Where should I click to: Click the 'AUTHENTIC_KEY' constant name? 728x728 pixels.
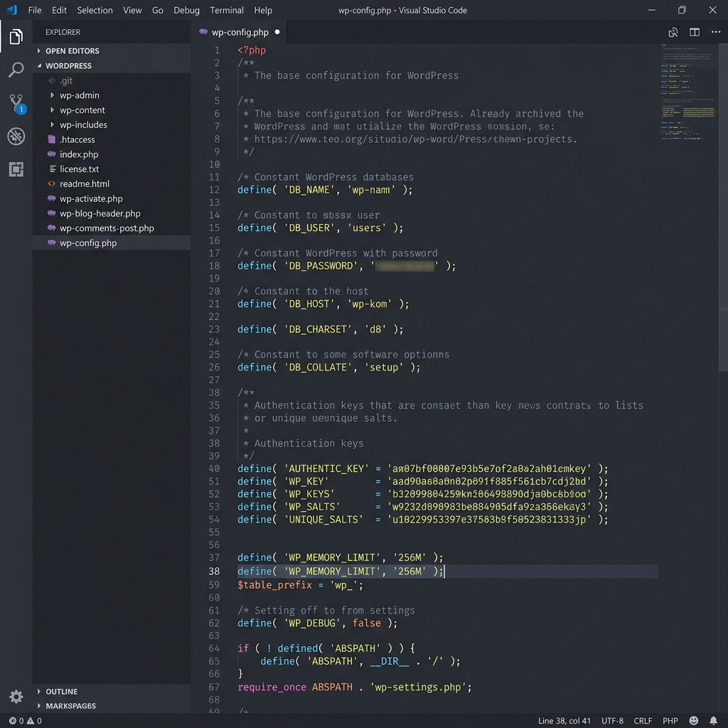(326, 469)
